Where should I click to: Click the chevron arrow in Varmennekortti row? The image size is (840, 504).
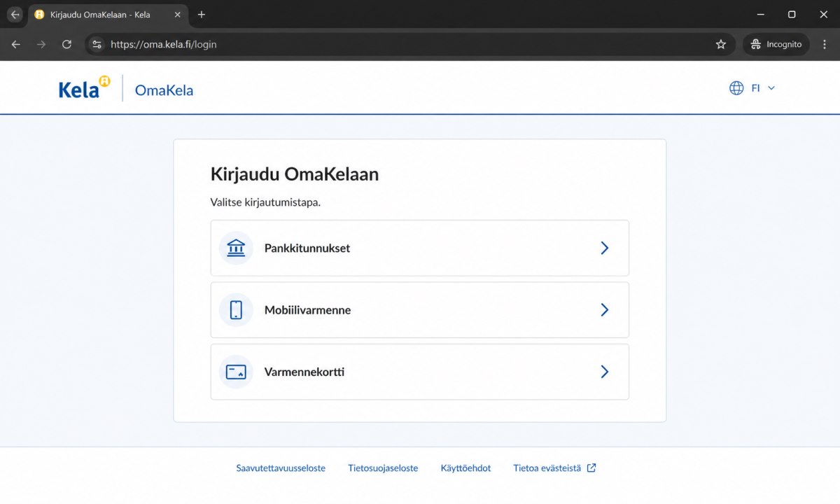[x=605, y=372]
